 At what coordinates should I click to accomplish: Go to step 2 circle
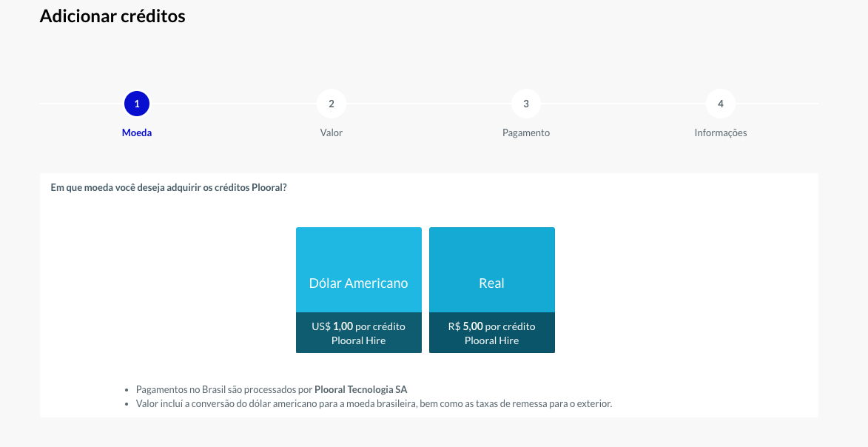tap(331, 104)
